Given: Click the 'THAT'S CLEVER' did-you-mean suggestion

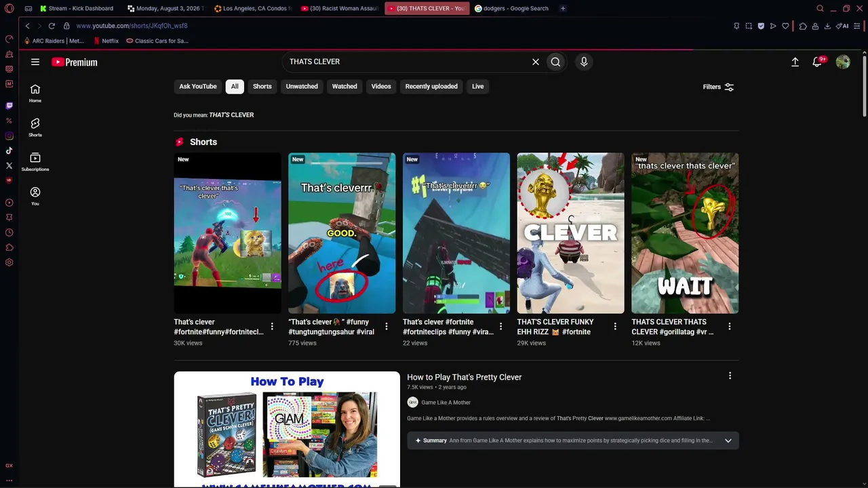Looking at the screenshot, I should [231, 115].
